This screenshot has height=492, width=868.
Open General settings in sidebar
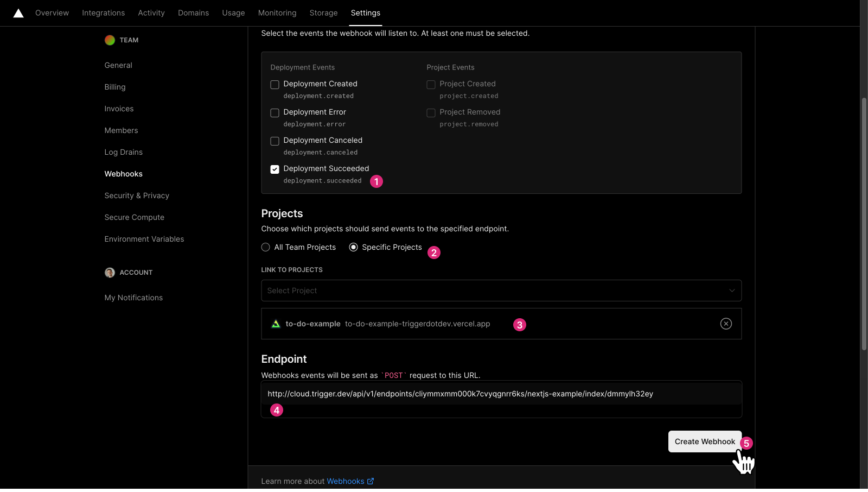coord(118,65)
